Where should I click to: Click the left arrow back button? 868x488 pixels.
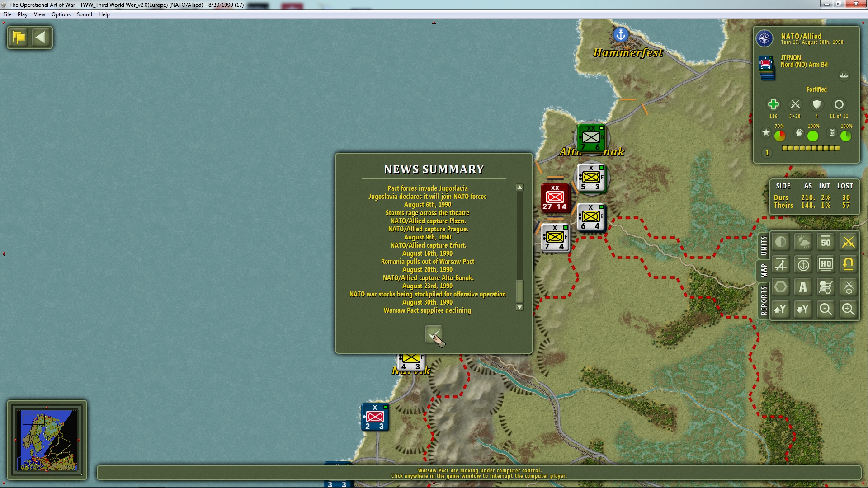tap(41, 38)
